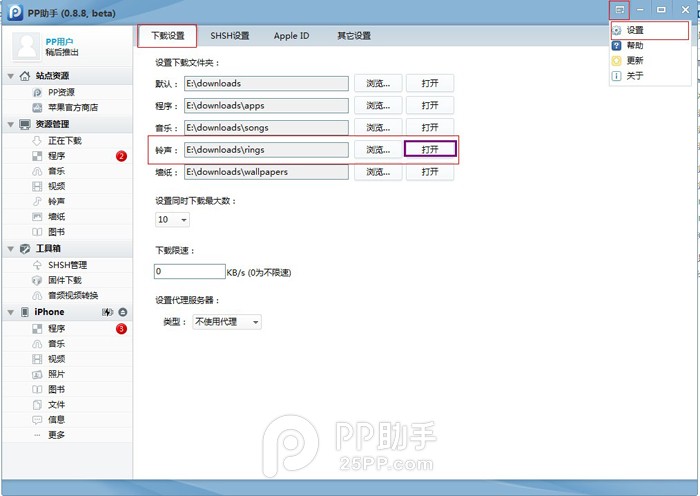This screenshot has height=496, width=700.
Task: Collapse the iPhone device section triangle
Action: [x=11, y=313]
